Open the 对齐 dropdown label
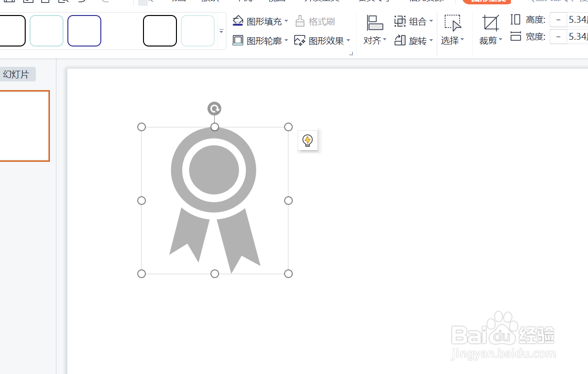Image resolution: width=588 pixels, height=374 pixels. click(x=375, y=41)
